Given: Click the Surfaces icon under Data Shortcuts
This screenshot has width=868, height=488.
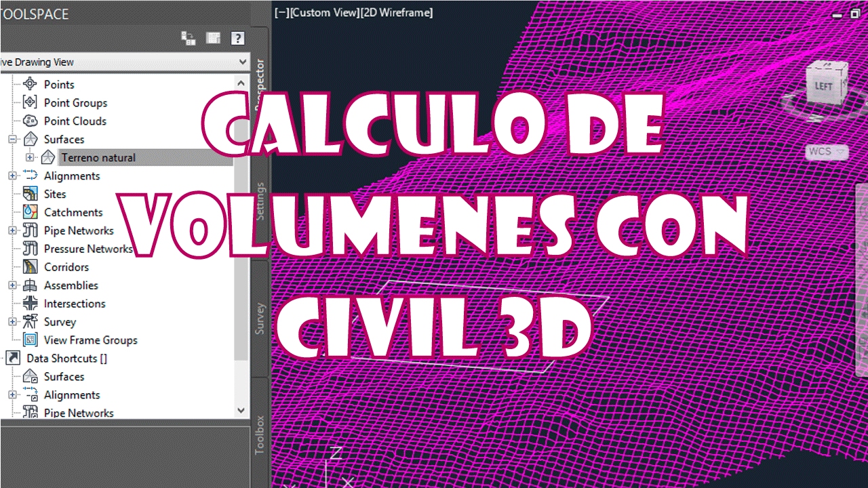Looking at the screenshot, I should (x=31, y=376).
